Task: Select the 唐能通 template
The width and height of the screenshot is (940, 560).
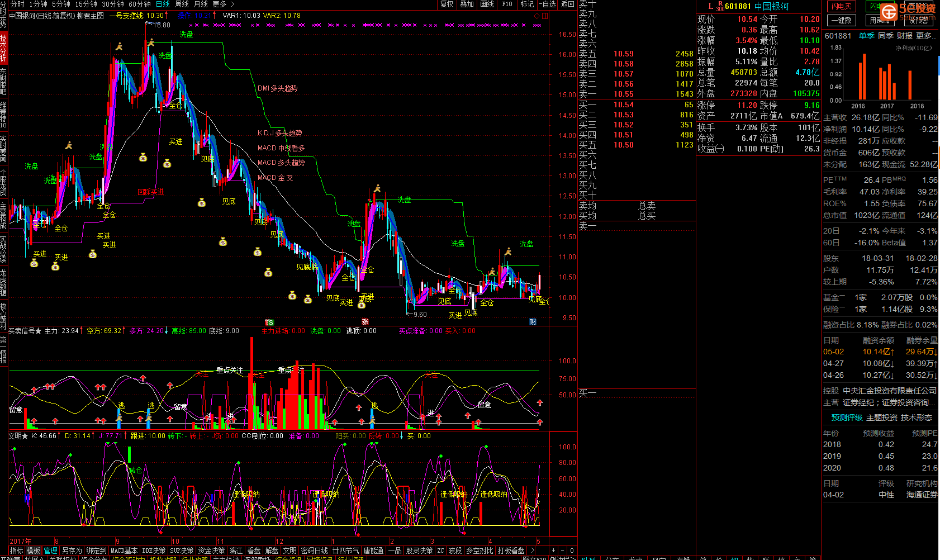Action: click(373, 550)
